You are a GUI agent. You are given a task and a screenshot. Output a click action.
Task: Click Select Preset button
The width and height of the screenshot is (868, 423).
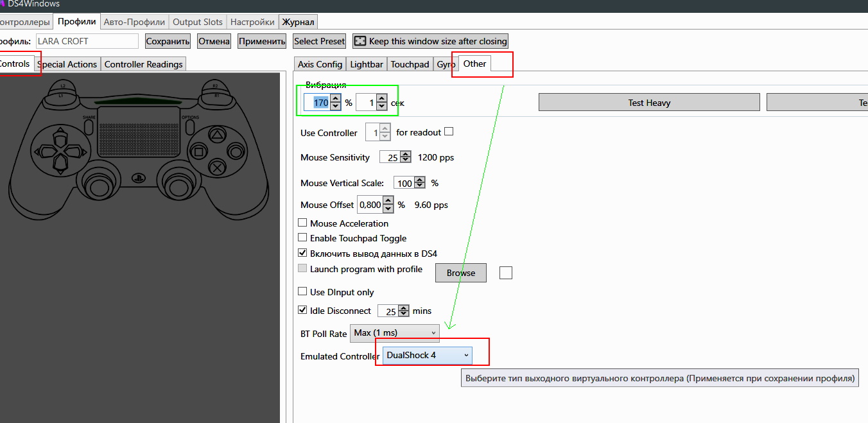(319, 41)
